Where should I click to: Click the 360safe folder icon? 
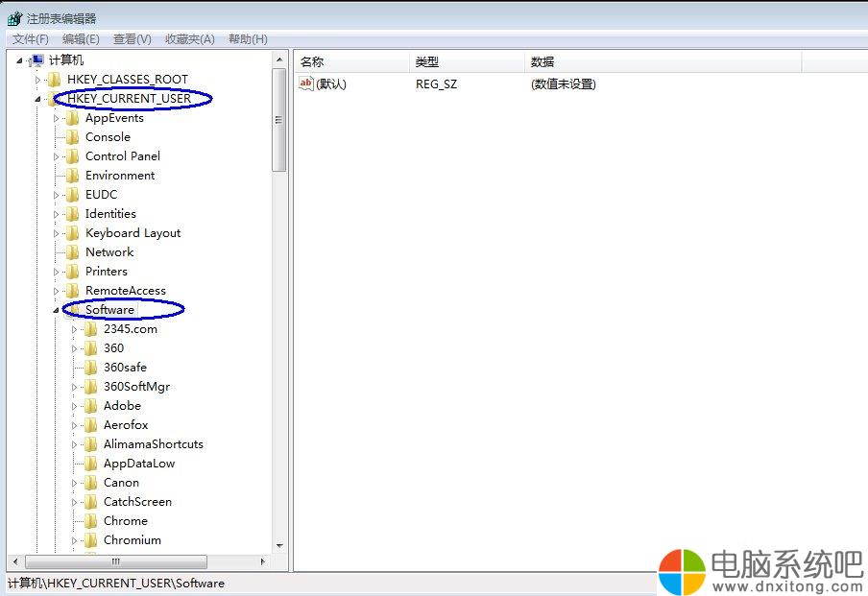[91, 368]
